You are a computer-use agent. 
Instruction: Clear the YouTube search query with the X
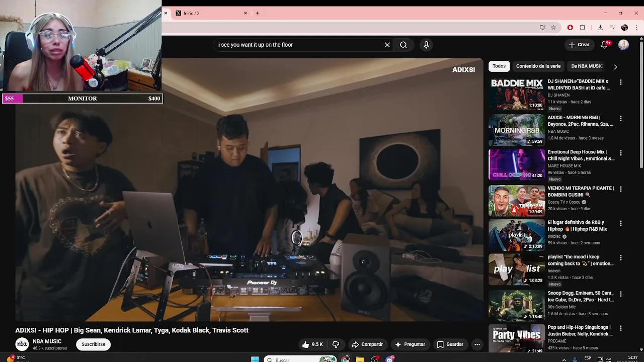[387, 45]
